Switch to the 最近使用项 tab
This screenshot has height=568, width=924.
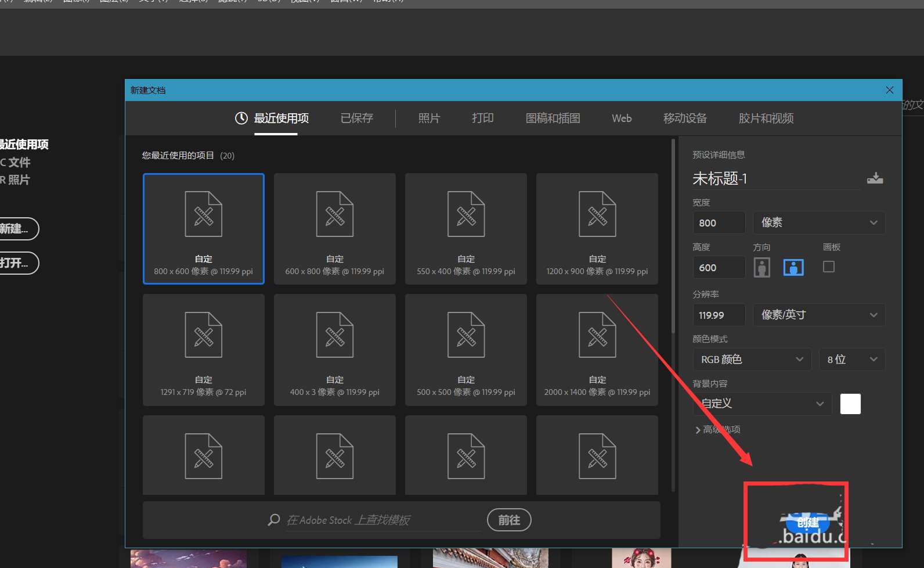tap(281, 118)
